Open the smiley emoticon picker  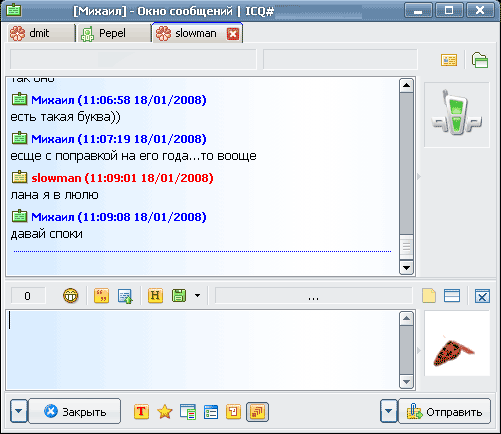[x=70, y=295]
